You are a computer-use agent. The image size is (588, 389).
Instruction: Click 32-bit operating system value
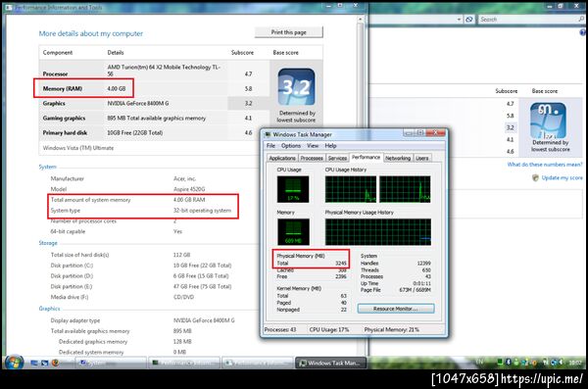(202, 211)
